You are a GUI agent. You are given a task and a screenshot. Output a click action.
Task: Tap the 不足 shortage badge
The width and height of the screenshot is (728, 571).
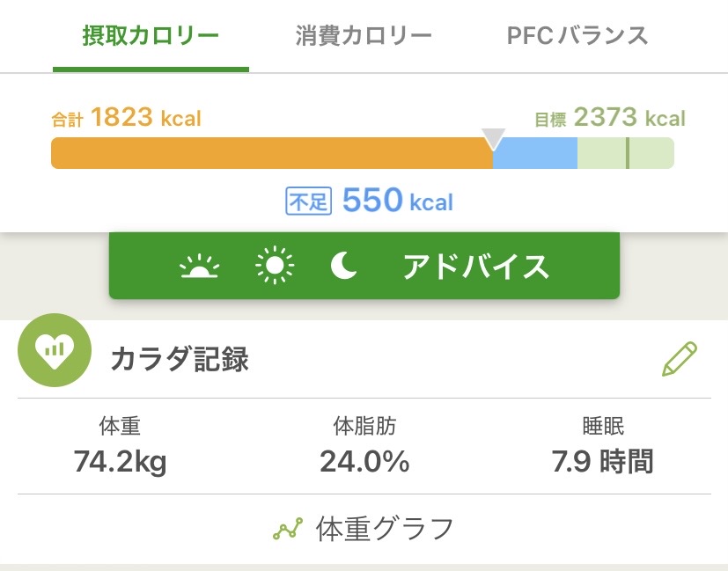pos(307,201)
